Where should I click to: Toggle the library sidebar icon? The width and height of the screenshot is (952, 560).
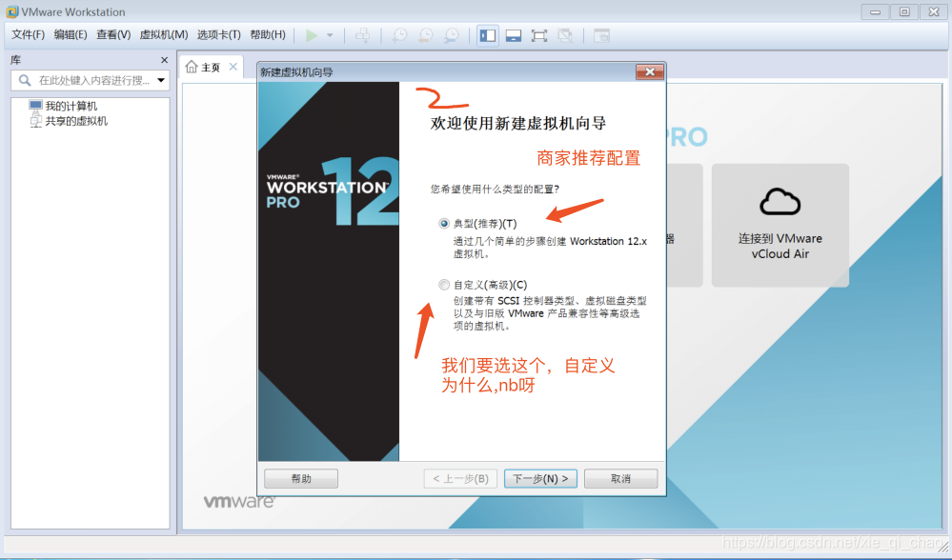point(487,35)
